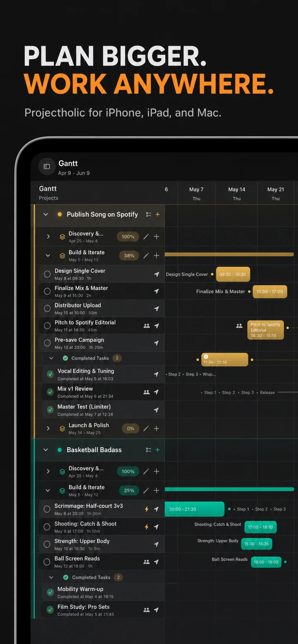The image size is (298, 644).
Task: Expand Basketball Discovery phase at 100%
Action: pos(48,472)
